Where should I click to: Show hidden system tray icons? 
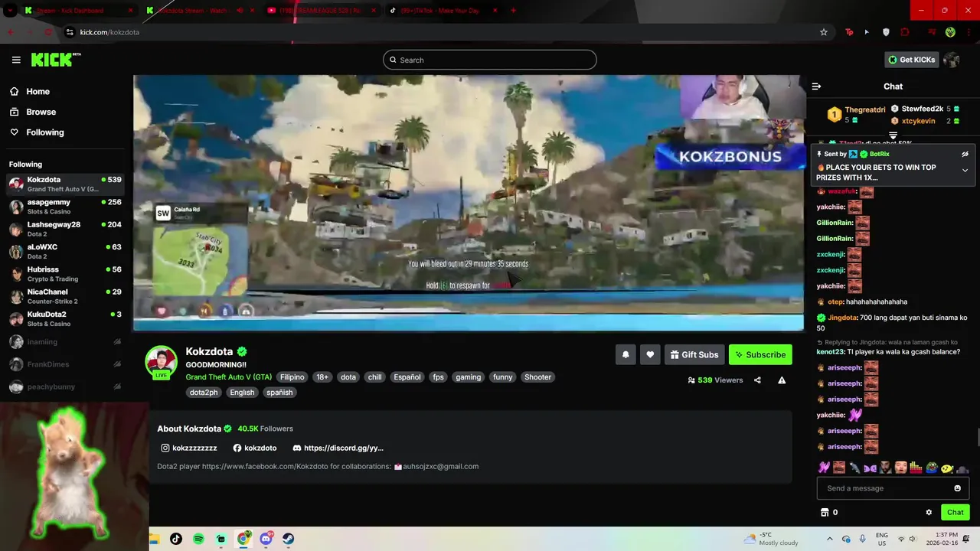pos(829,539)
